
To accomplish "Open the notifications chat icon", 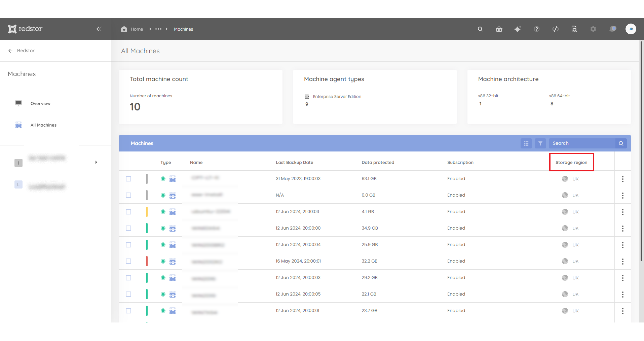I will [x=613, y=29].
